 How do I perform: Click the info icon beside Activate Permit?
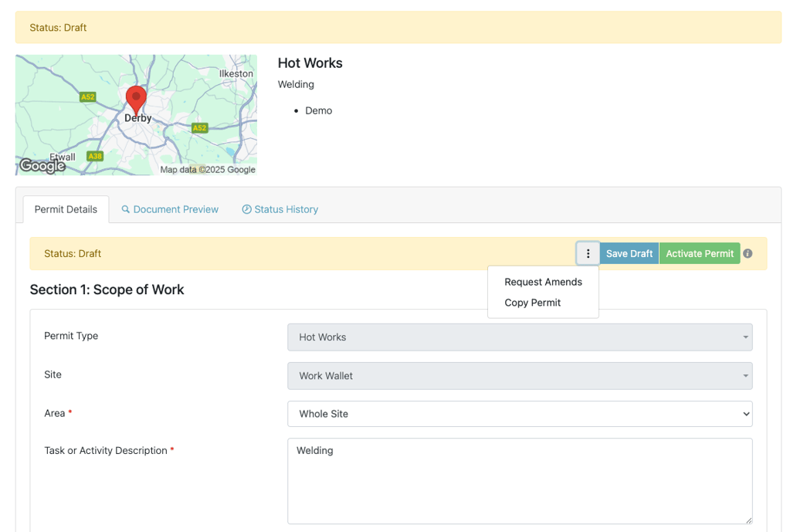tap(748, 253)
